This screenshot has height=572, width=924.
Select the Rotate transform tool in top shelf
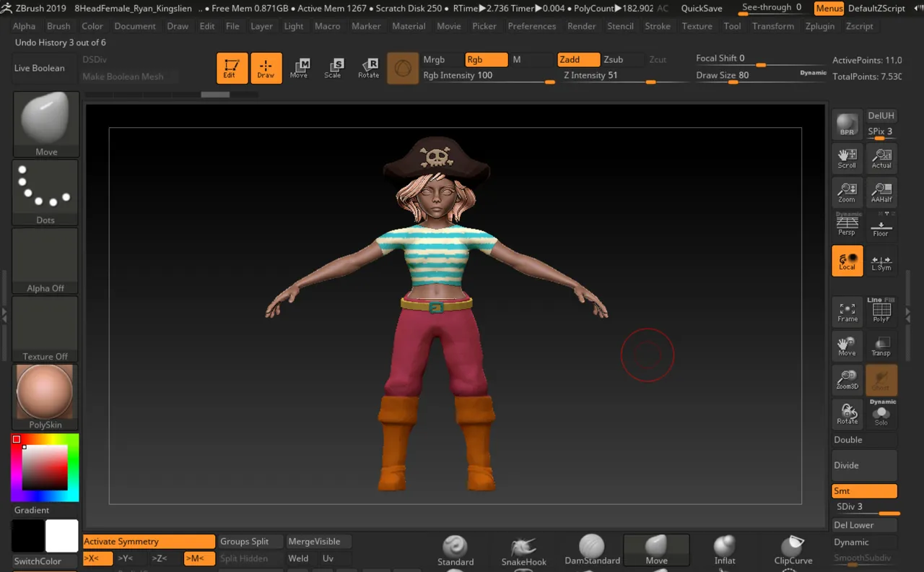368,68
